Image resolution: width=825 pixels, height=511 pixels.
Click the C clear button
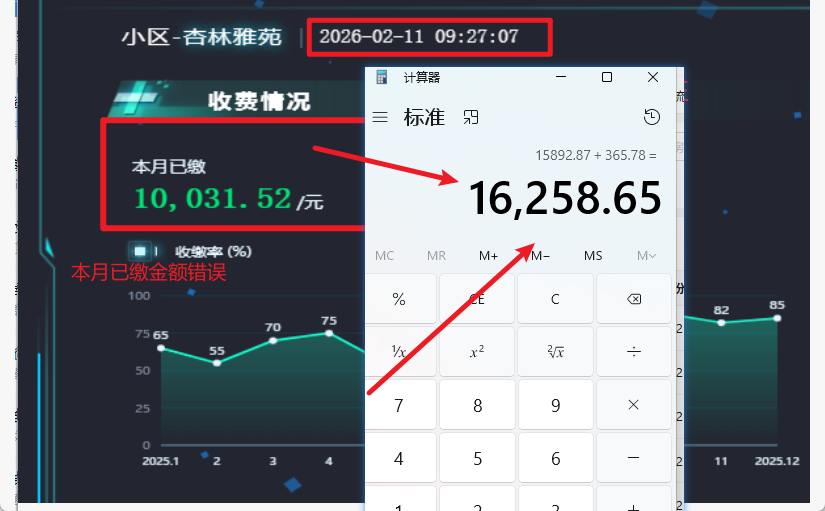(x=556, y=299)
